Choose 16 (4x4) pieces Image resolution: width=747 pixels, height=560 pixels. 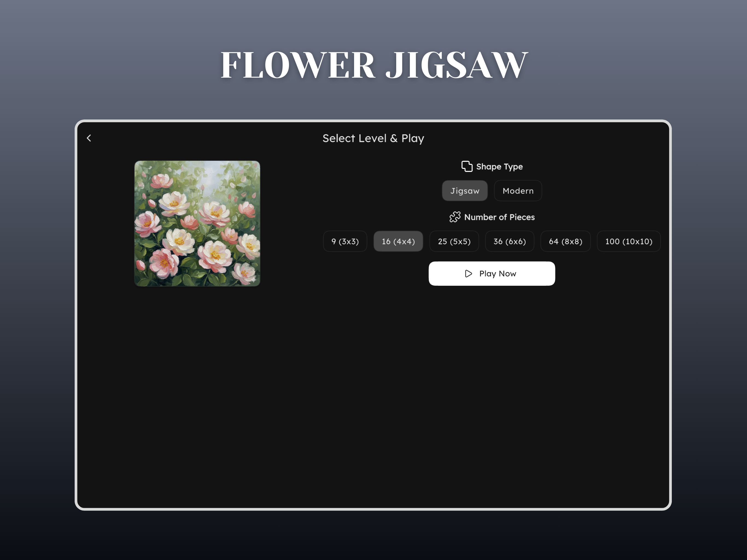398,241
